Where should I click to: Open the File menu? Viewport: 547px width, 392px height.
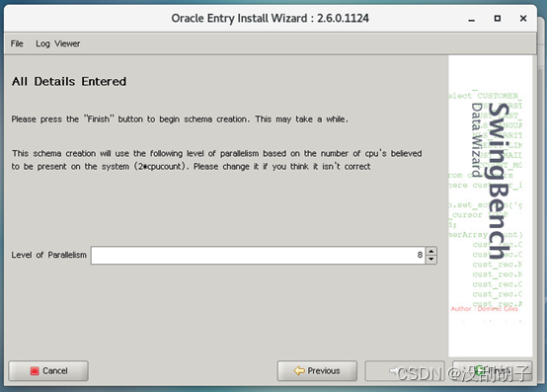click(x=17, y=43)
